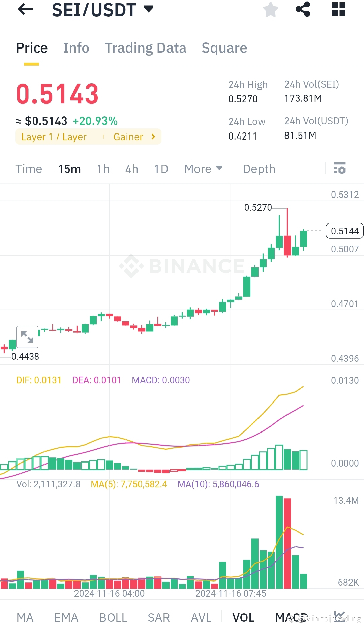Open the Info section
This screenshot has width=364, height=626.
tap(76, 48)
